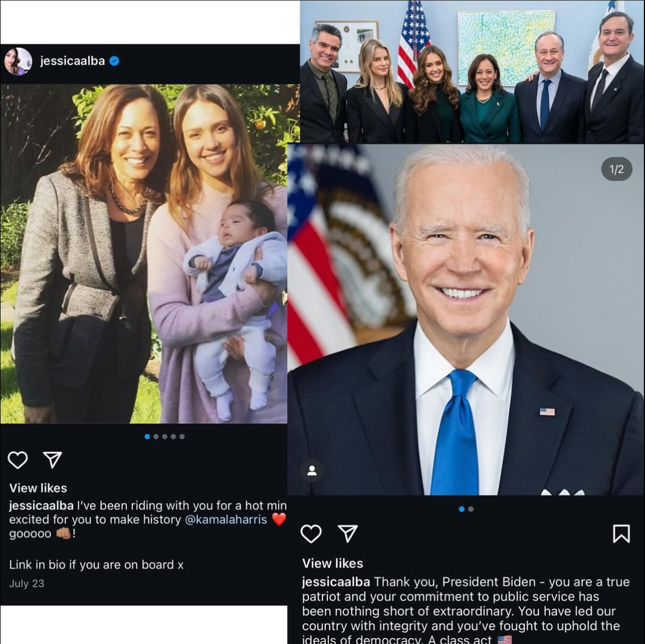Share the left post via paper plane icon
The image size is (645, 644).
[x=53, y=460]
